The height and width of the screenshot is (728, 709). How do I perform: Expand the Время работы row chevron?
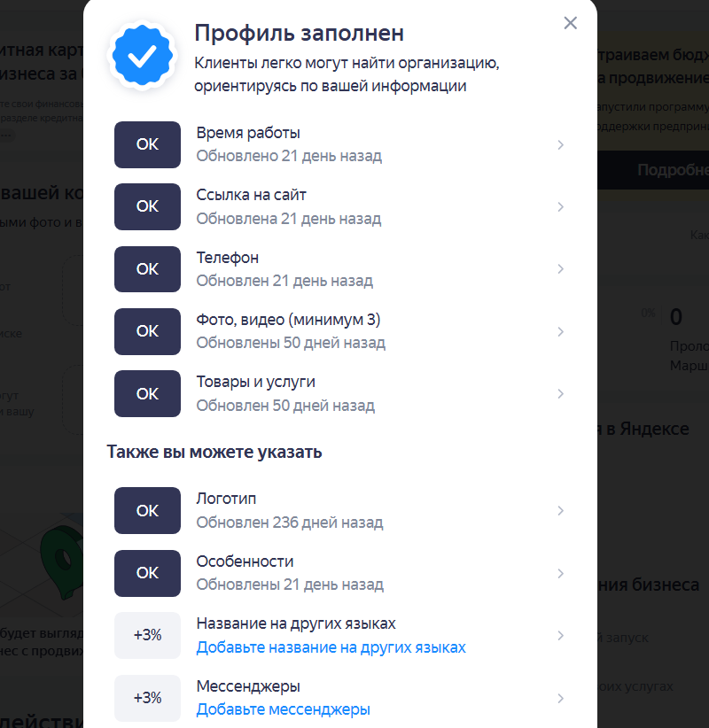point(560,144)
